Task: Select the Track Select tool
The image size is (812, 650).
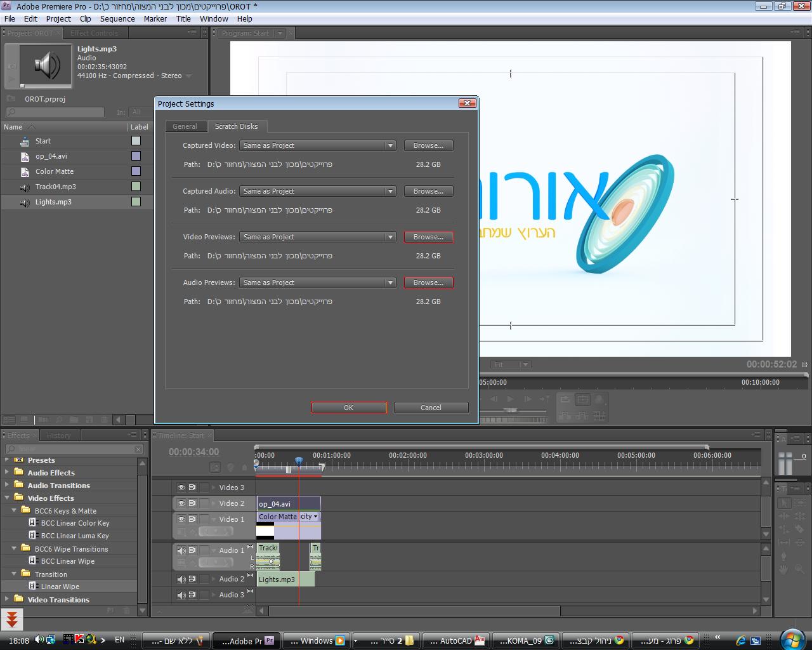Action: (x=799, y=503)
